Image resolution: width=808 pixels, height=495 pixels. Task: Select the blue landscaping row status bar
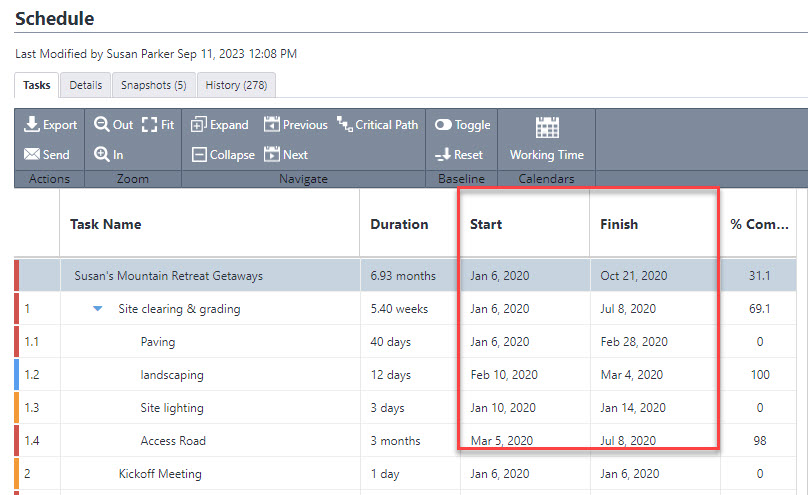[17, 375]
